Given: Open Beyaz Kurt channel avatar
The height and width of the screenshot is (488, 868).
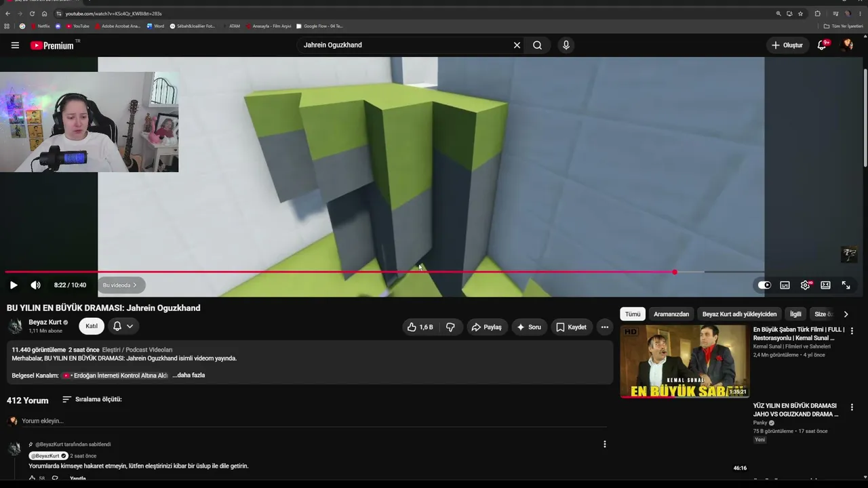Looking at the screenshot, I should [x=15, y=327].
